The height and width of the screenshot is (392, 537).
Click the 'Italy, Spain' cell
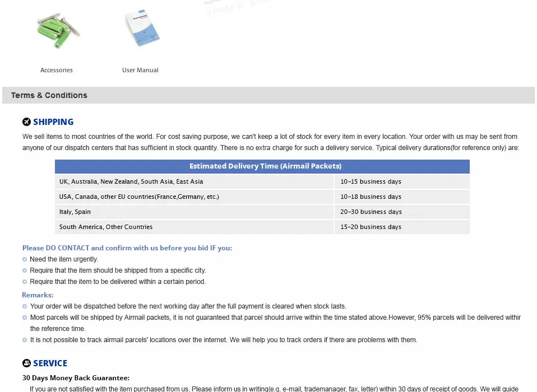coord(194,212)
